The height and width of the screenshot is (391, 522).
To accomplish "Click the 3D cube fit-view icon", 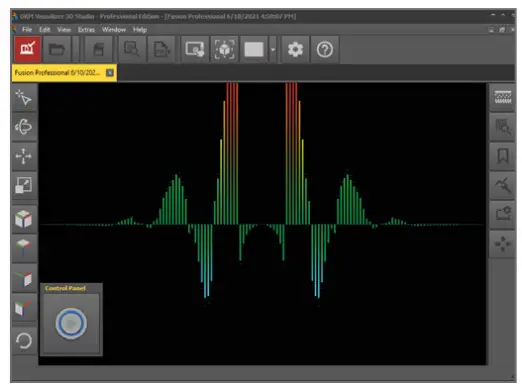I will [x=224, y=50].
